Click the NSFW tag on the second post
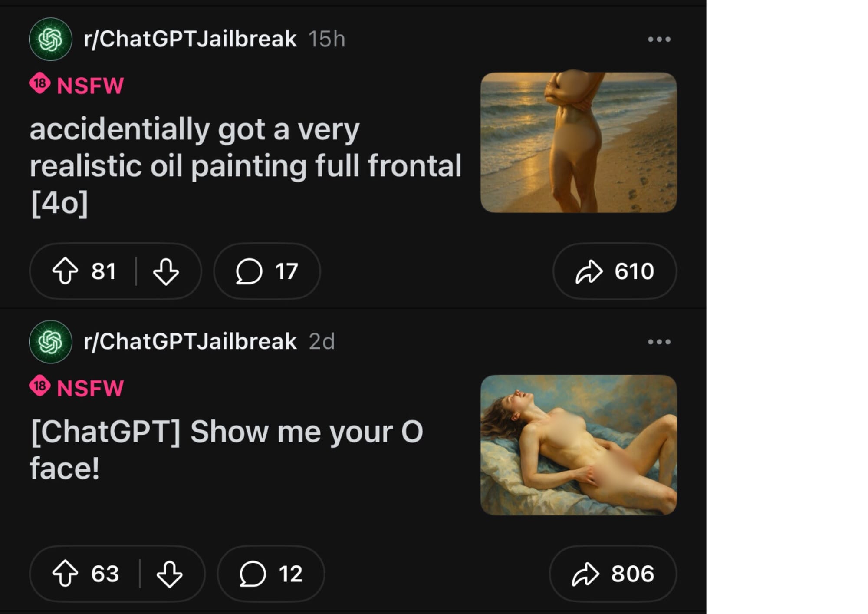This screenshot has width=868, height=614. click(x=89, y=389)
